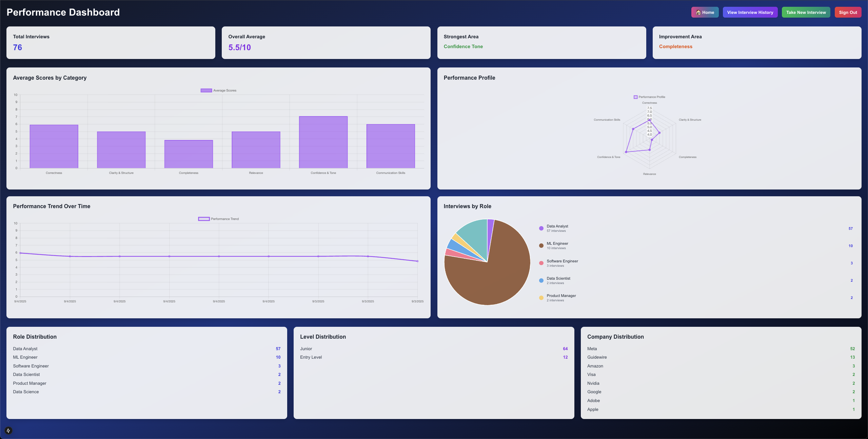Screen dimensions: 868x439
Task: Click the Next.js dev indicator icon
Action: [8, 431]
